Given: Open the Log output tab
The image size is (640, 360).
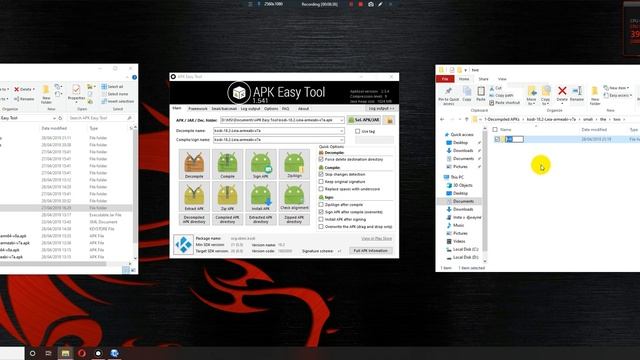Looking at the screenshot, I should (250, 109).
